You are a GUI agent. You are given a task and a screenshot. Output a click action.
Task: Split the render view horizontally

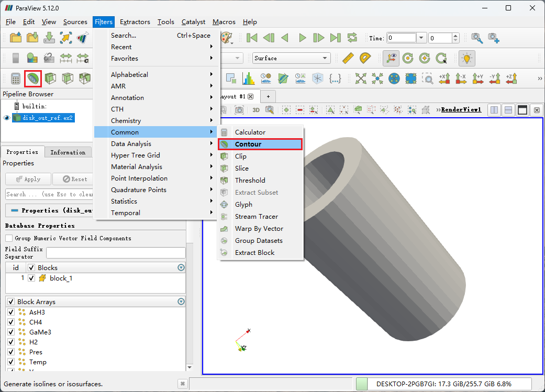pyautogui.click(x=494, y=110)
